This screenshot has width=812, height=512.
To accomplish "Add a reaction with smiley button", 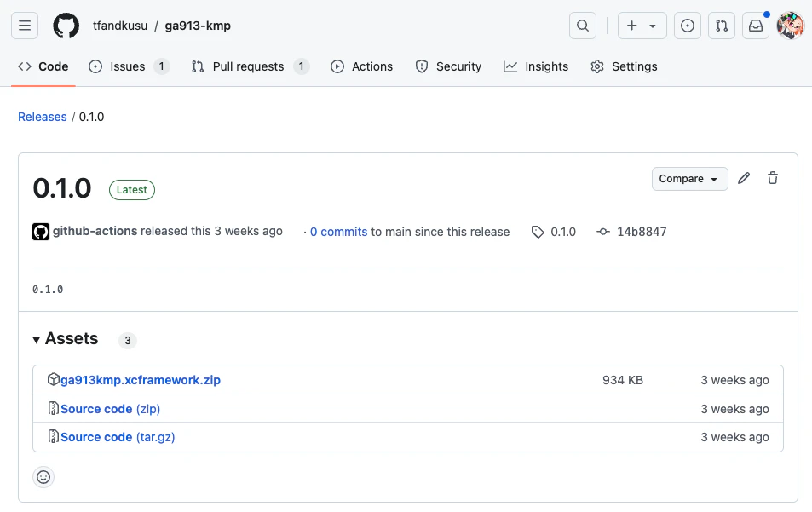I will [43, 477].
